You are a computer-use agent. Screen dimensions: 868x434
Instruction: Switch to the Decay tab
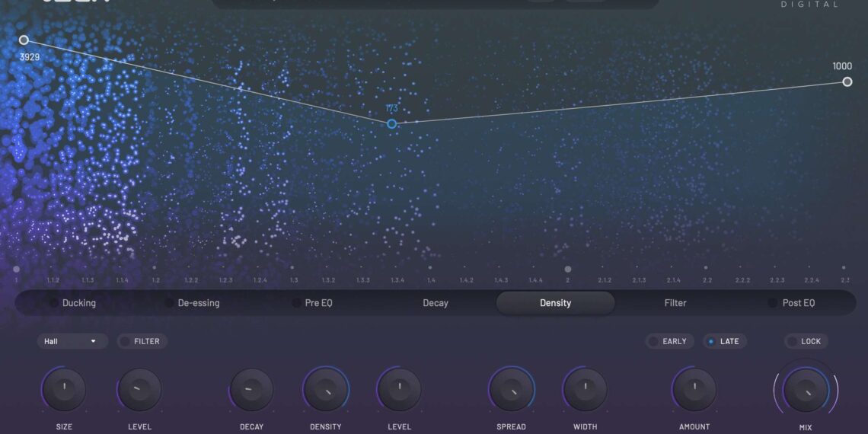click(x=436, y=303)
